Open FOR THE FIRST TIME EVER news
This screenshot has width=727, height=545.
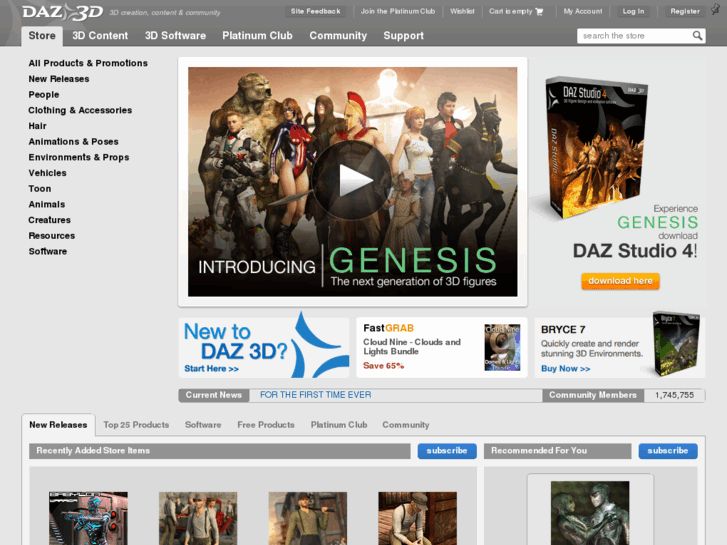click(x=315, y=395)
